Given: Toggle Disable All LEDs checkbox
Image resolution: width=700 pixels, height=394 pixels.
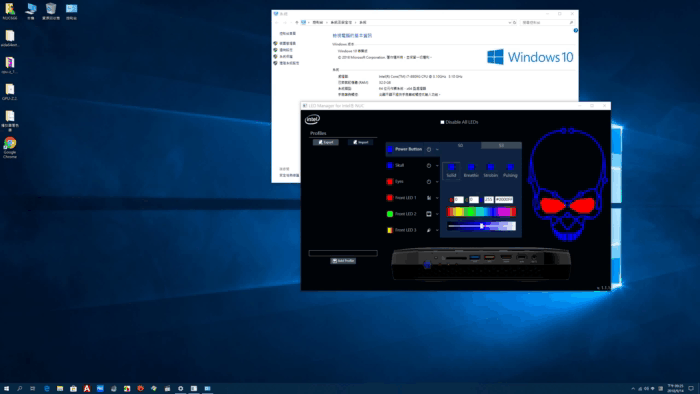Looking at the screenshot, I should pos(442,122).
